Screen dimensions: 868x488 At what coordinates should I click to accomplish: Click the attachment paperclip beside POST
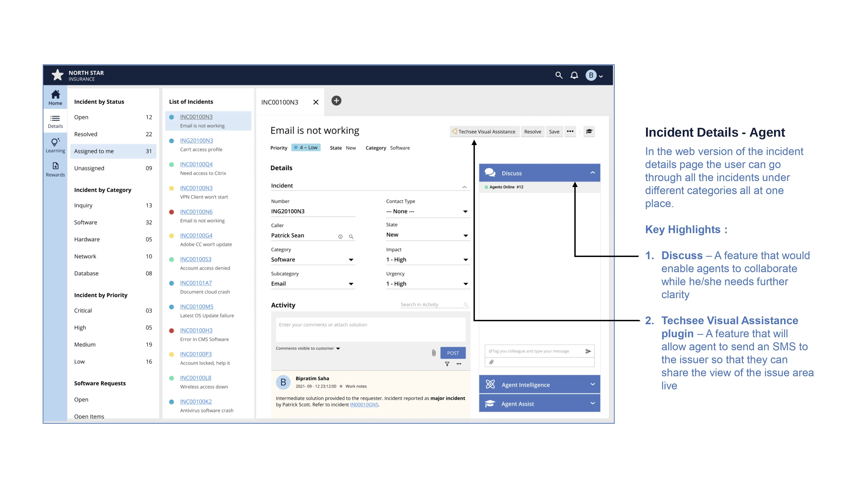click(x=434, y=353)
